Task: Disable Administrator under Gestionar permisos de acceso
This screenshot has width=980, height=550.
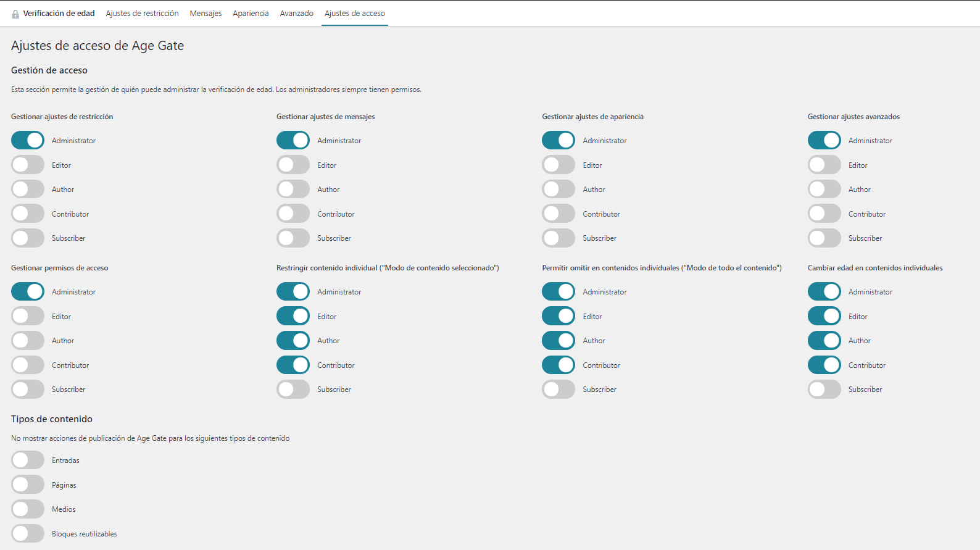Action: coord(28,291)
